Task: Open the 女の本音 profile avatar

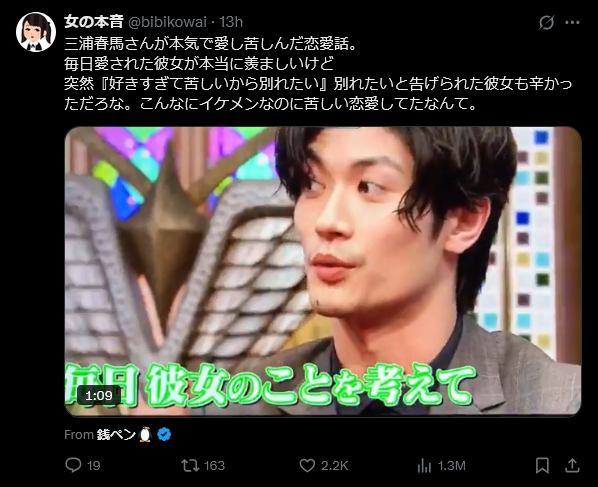Action: 36,32
